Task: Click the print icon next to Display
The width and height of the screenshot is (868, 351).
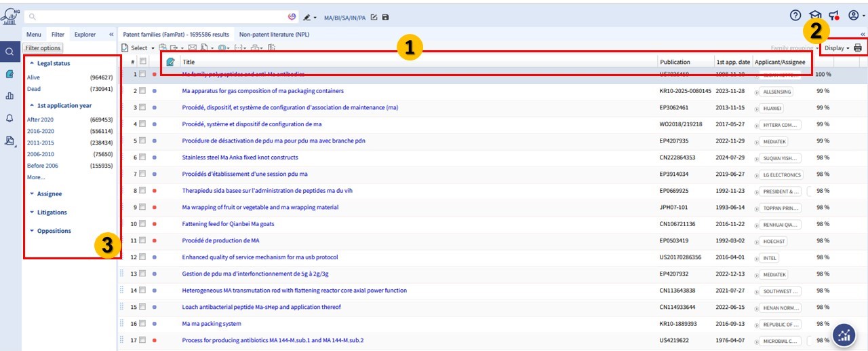Action: pos(858,48)
